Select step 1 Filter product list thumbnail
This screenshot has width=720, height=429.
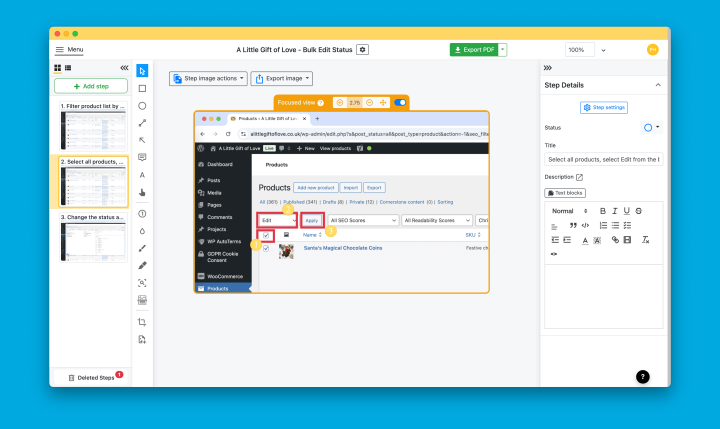[93, 126]
